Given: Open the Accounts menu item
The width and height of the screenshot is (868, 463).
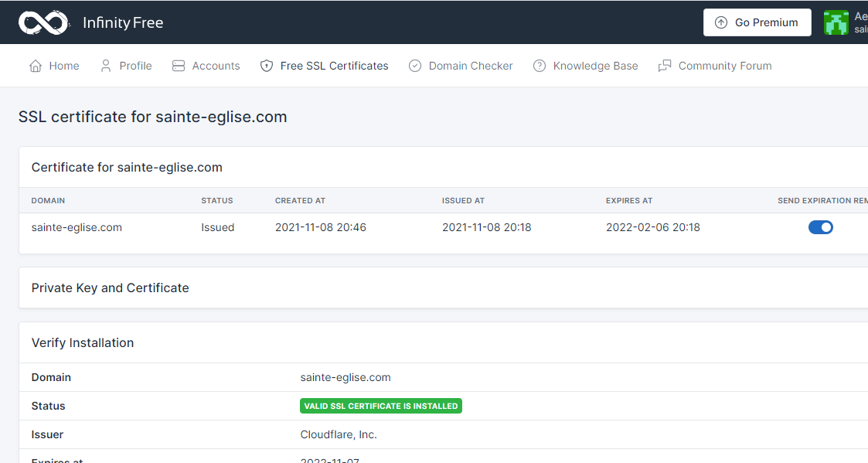Looking at the screenshot, I should 216,66.
